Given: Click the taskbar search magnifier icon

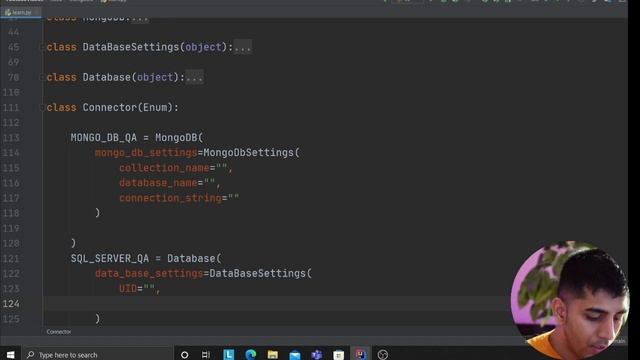Looking at the screenshot, I should click(x=31, y=355).
